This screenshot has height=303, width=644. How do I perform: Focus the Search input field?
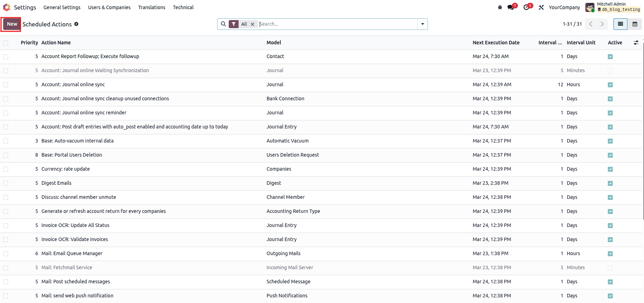337,24
